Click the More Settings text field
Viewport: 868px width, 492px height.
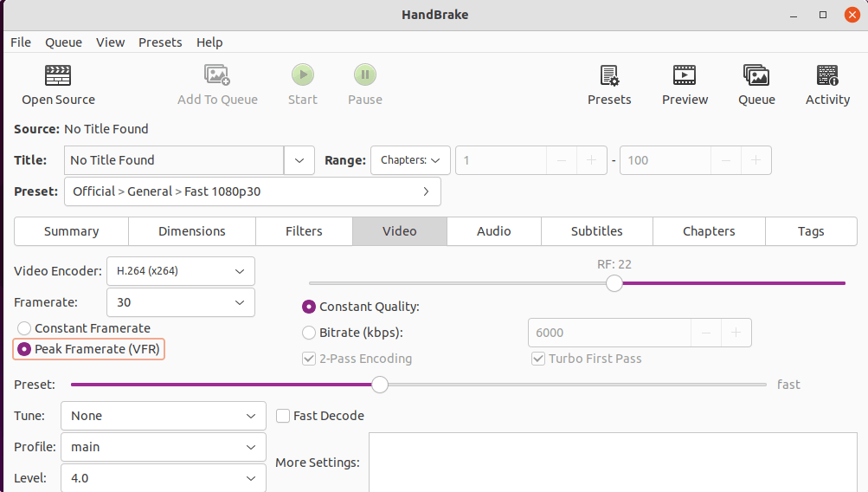pos(613,463)
